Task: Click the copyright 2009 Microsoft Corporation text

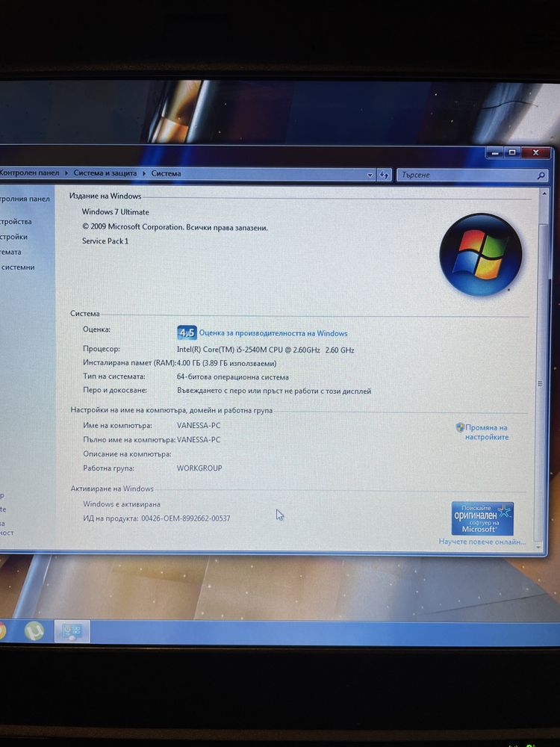Action: pos(175,227)
